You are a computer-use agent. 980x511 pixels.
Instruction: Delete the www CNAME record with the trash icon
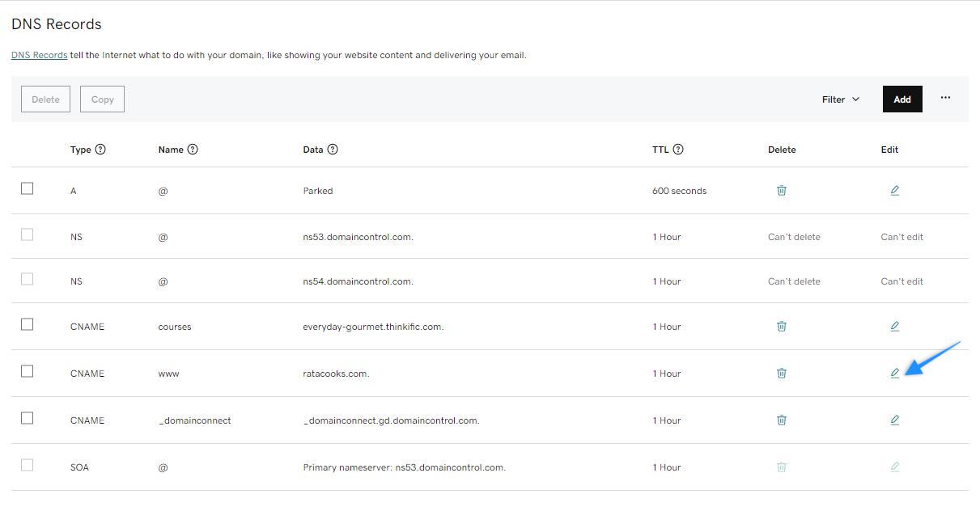point(781,373)
